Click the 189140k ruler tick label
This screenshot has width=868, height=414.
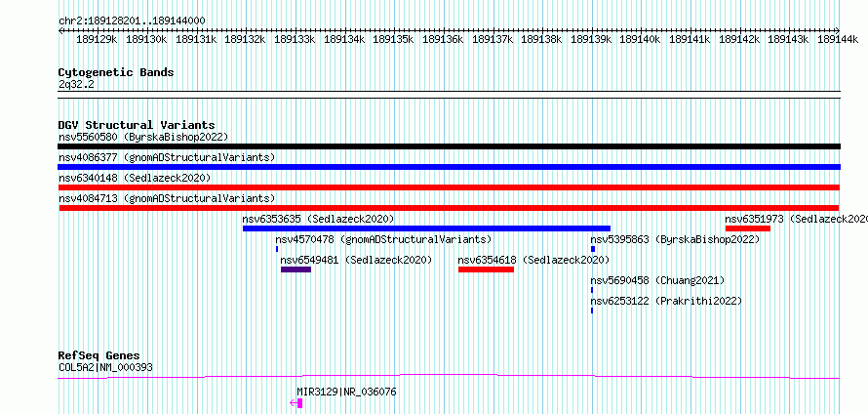click(x=641, y=40)
